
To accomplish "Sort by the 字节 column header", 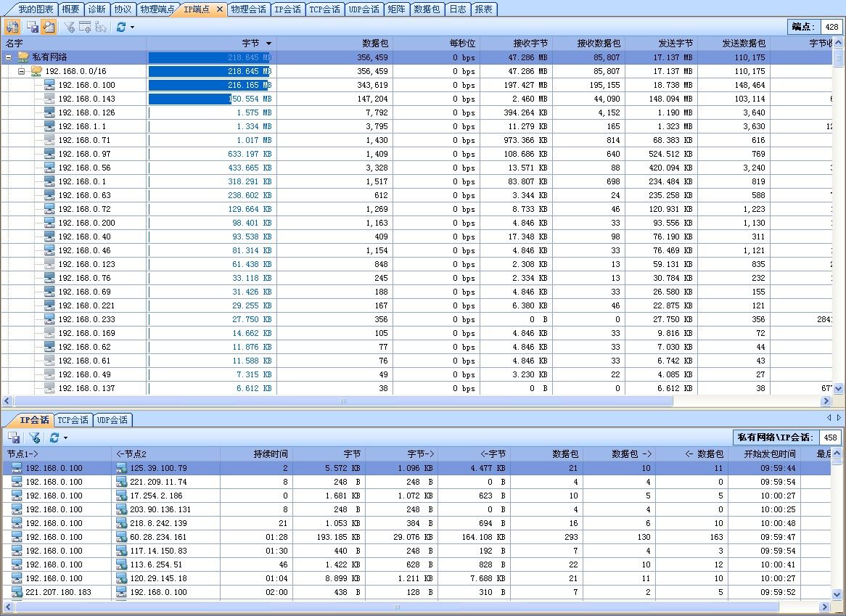I will (x=250, y=44).
